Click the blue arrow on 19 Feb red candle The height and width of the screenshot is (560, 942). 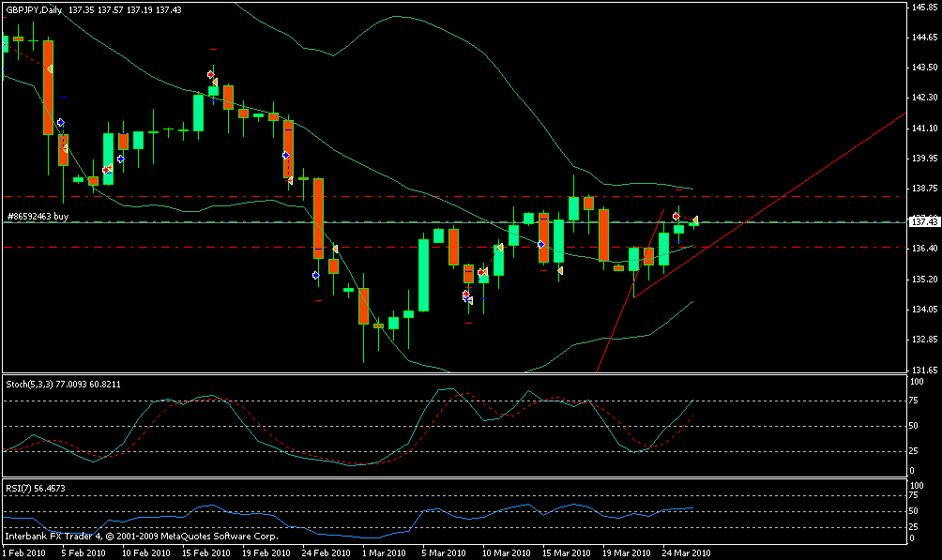tap(285, 155)
